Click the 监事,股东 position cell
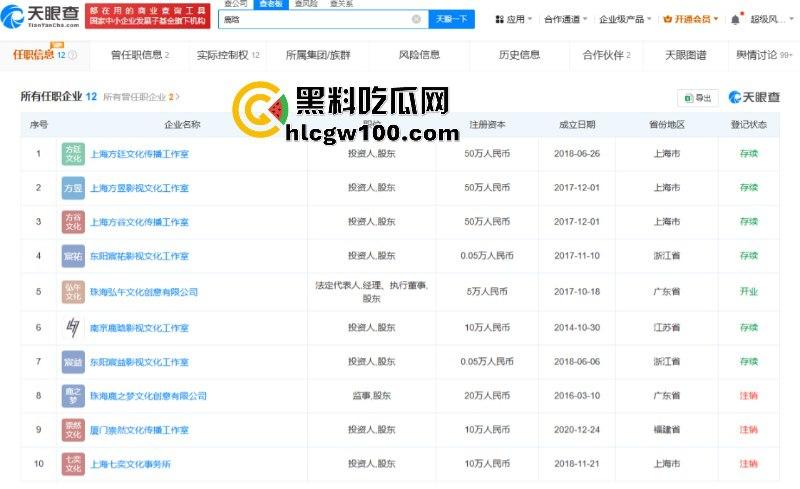 tap(371, 396)
